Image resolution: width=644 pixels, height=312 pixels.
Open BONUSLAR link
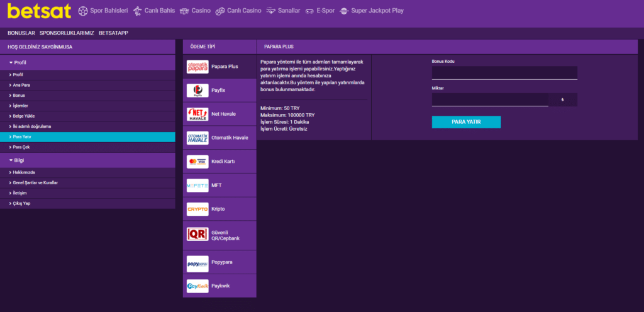tap(21, 33)
